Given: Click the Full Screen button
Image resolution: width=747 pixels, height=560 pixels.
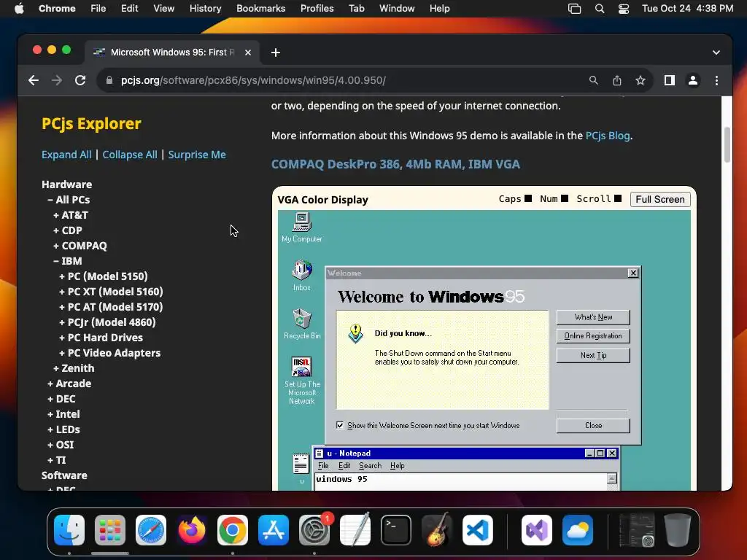Looking at the screenshot, I should (659, 199).
